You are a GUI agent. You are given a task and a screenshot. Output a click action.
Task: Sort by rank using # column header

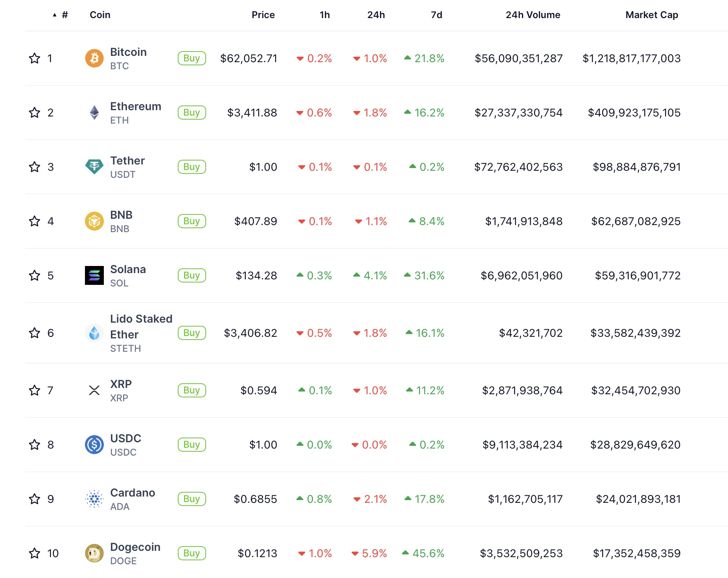pos(65,15)
